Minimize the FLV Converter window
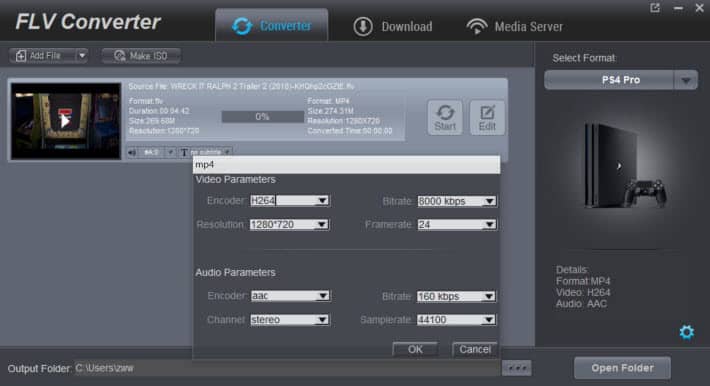The image size is (710, 386). point(678,8)
